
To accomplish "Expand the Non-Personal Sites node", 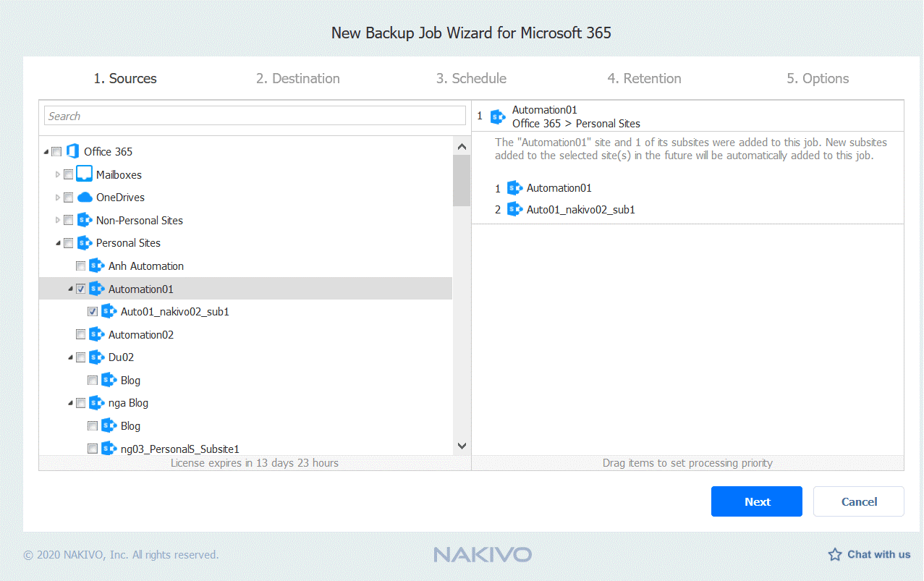I will click(59, 220).
